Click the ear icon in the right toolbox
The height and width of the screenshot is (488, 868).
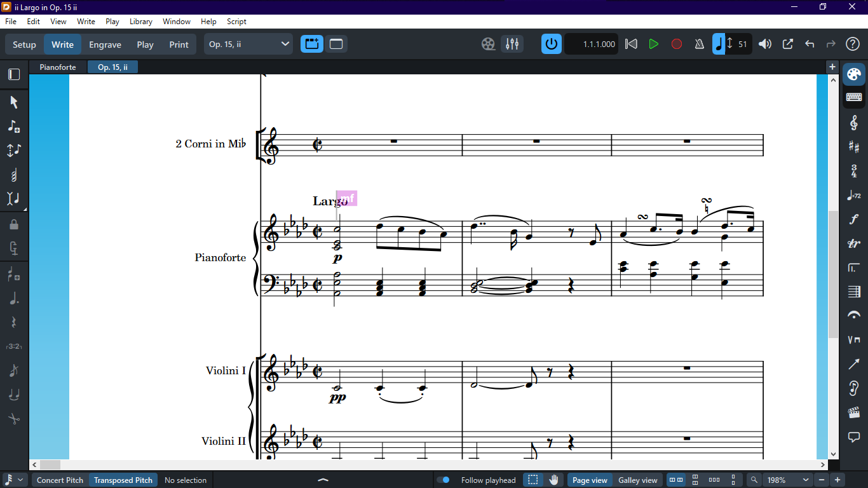pos(854,388)
